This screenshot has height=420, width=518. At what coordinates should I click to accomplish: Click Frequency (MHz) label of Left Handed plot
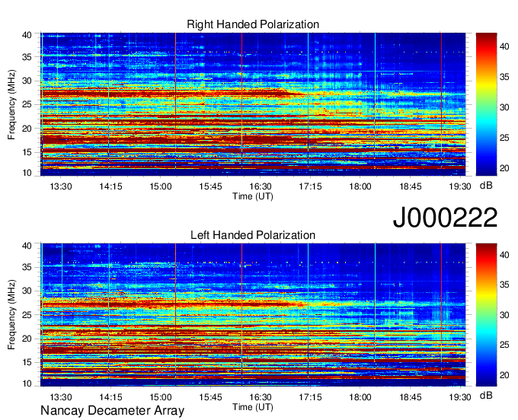[11, 315]
